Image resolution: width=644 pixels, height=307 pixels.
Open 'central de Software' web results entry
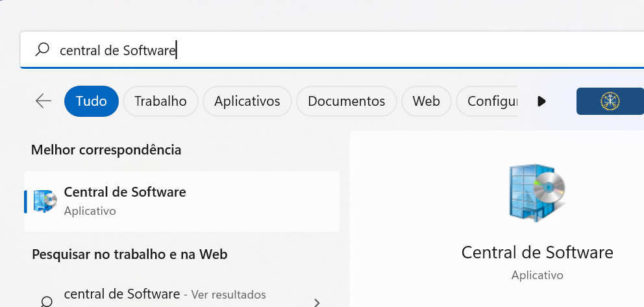(182, 297)
